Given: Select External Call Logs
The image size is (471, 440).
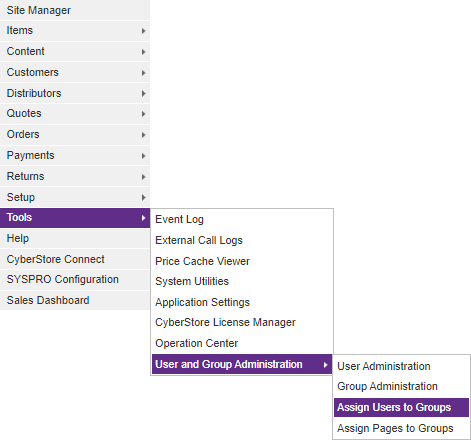Looking at the screenshot, I should 242,240.
